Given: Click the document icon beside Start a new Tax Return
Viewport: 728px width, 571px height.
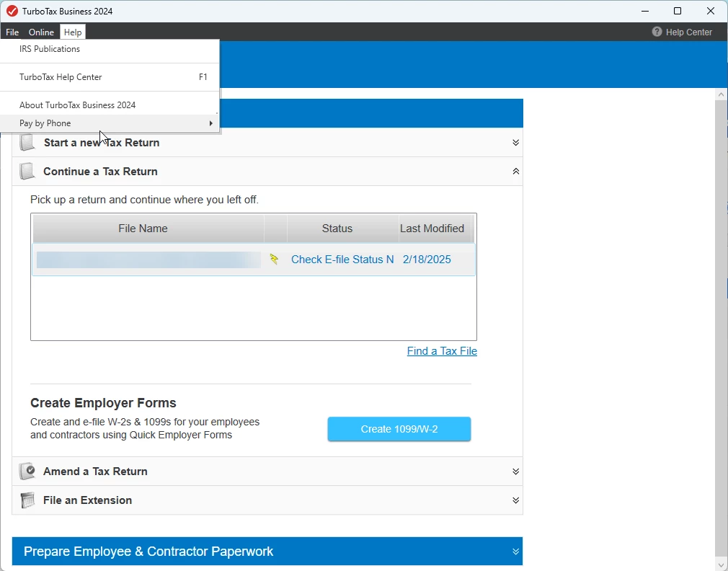Looking at the screenshot, I should pos(27,143).
